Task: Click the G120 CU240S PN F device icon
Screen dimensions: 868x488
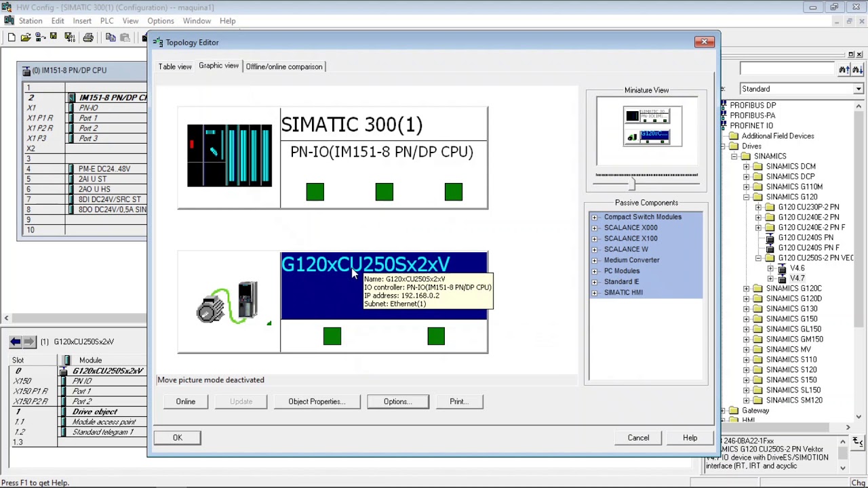Action: pyautogui.click(x=770, y=248)
